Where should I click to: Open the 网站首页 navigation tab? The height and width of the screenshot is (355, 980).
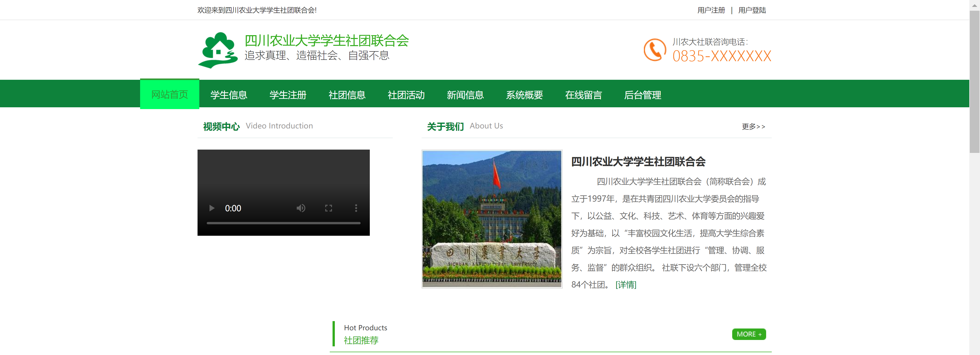(x=169, y=94)
